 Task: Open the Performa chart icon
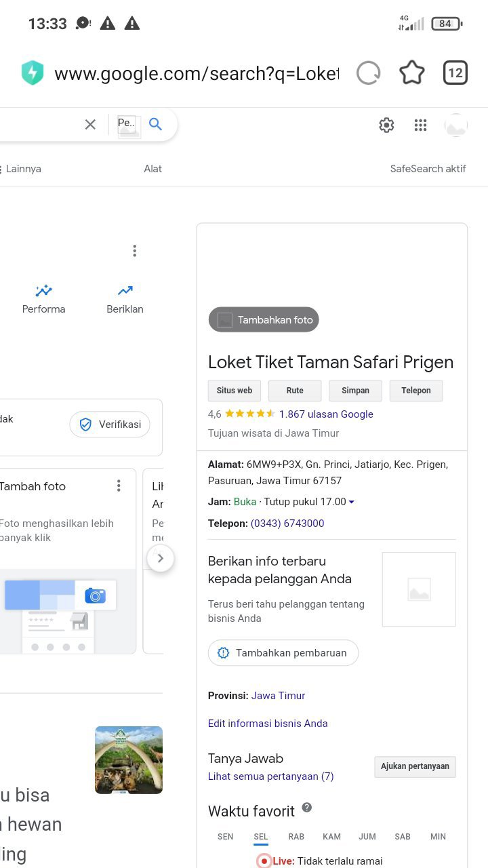[x=44, y=291]
